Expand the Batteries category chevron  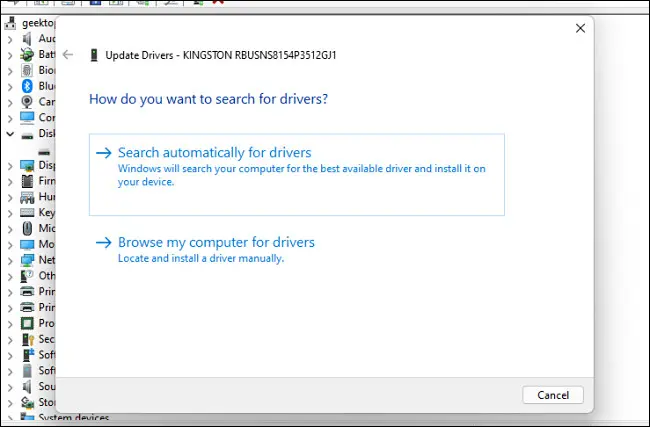[10, 56]
